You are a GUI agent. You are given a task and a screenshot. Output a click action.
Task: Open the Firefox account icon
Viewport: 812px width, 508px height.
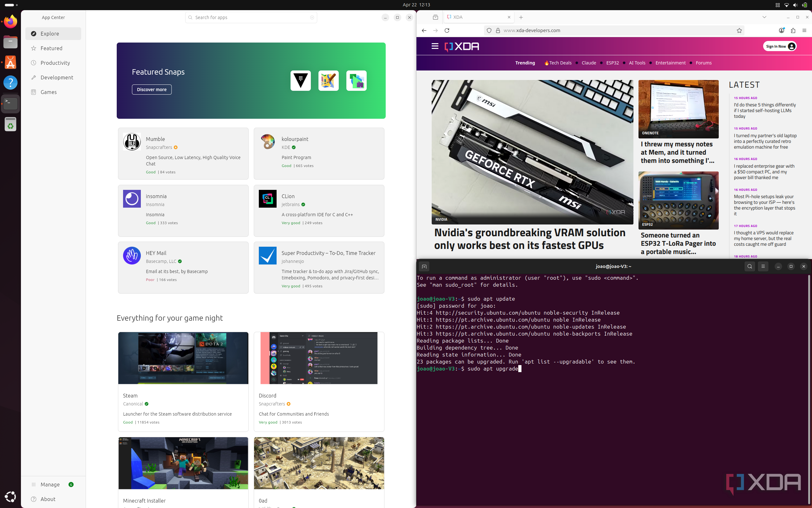coord(782,30)
